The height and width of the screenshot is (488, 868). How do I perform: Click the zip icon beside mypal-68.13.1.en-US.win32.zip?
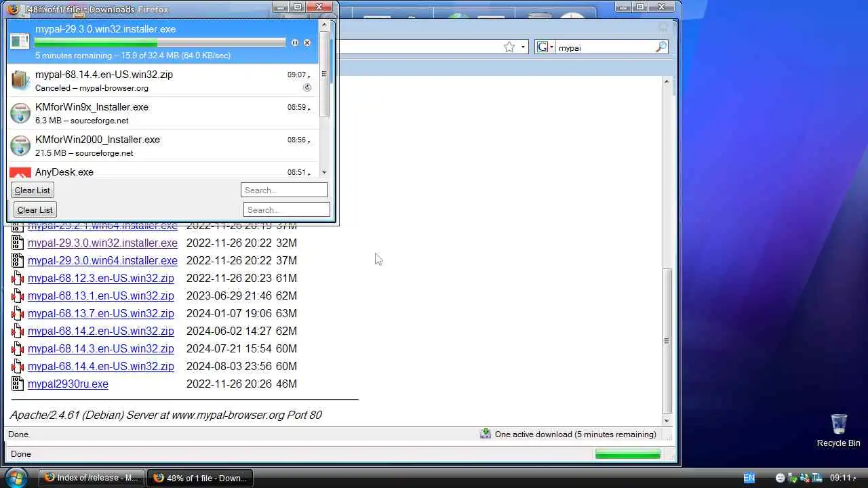click(18, 296)
